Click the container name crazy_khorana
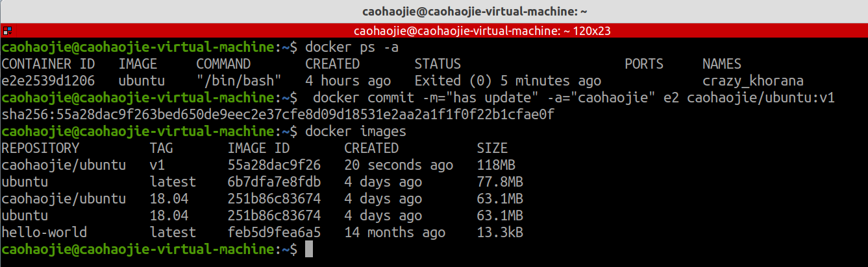Image resolution: width=868 pixels, height=267 pixels. pos(753,81)
